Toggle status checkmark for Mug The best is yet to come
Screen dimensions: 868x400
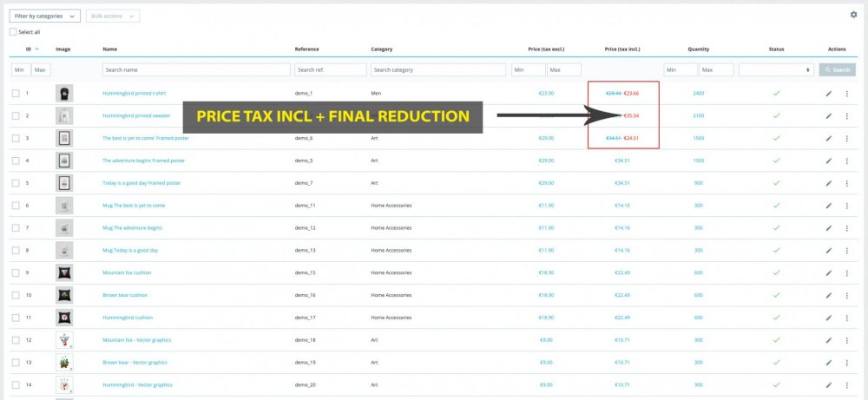click(x=776, y=206)
